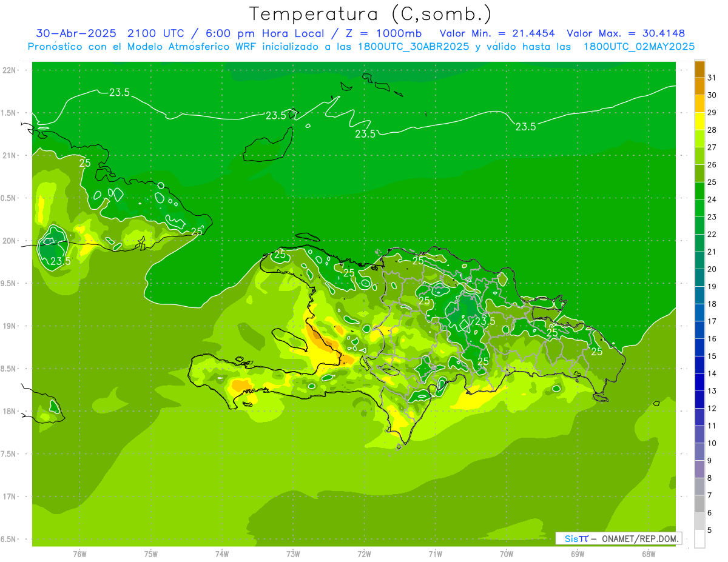Click the teal legend swatch between 19 and 20
This screenshot has height=562, width=728.
(x=699, y=278)
